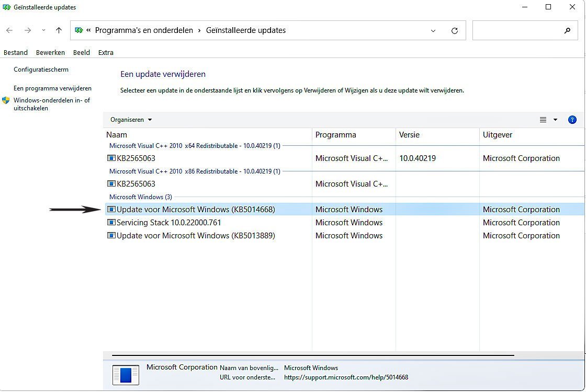
Task: Go up one folder level
Action: click(59, 30)
